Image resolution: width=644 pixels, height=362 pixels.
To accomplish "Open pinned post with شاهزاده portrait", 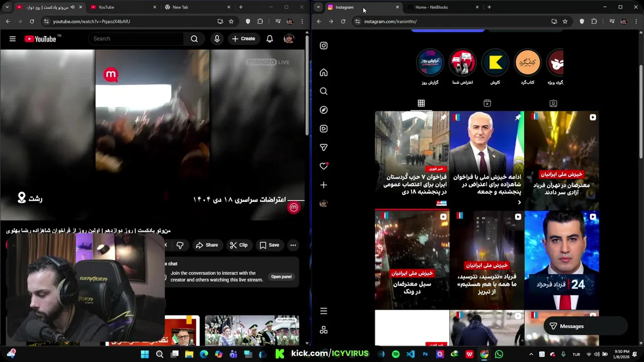I will 487,160.
